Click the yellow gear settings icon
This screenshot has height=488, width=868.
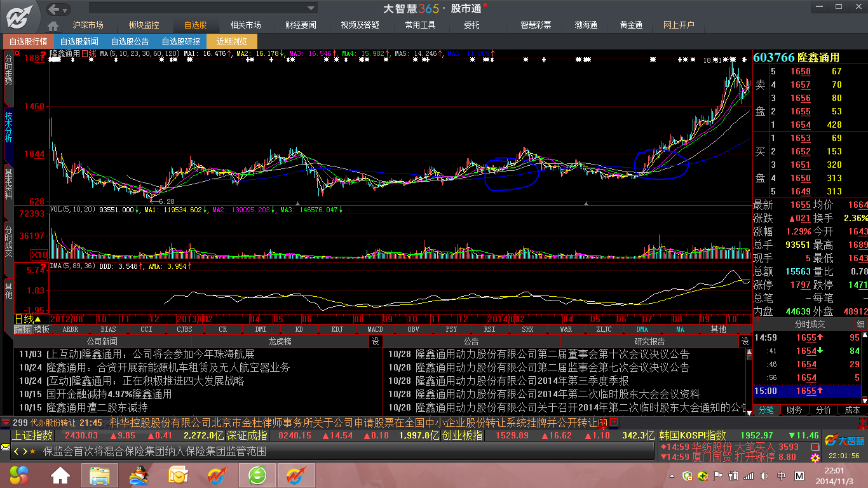pyautogui.click(x=815, y=457)
